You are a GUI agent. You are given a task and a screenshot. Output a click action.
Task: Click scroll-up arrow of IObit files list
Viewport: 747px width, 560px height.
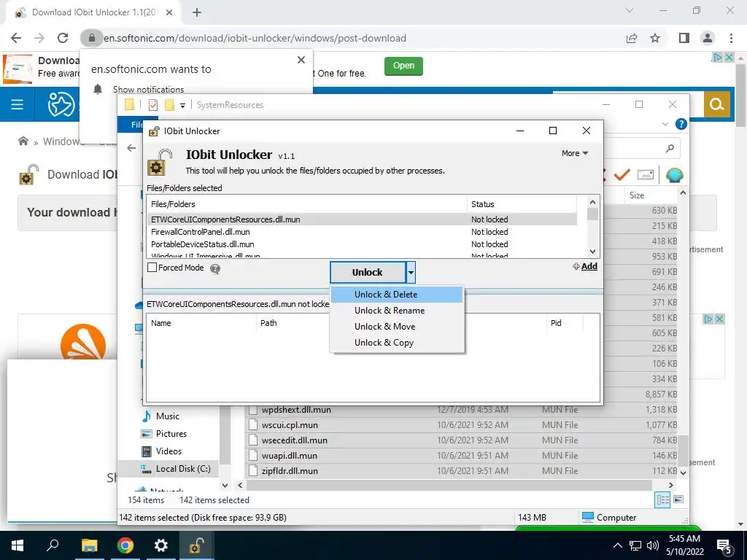[x=592, y=202]
